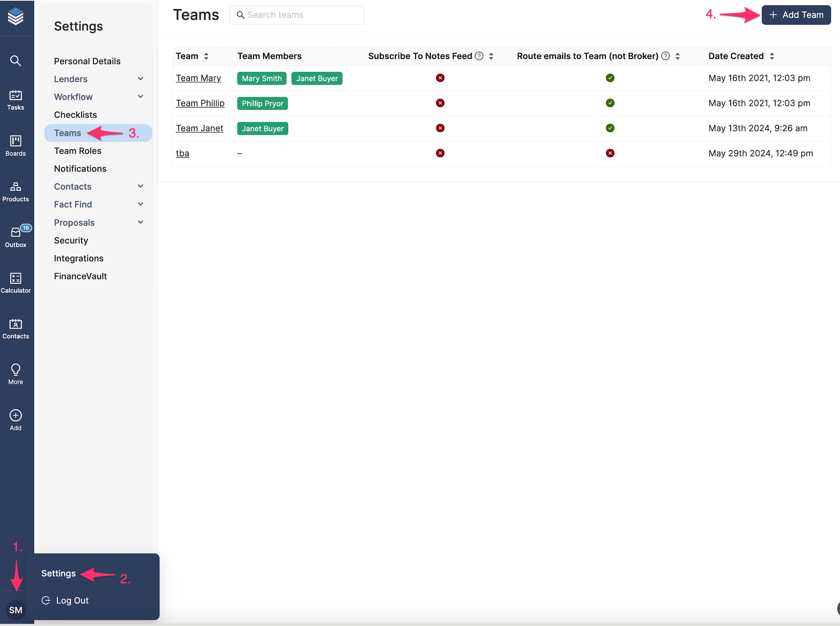Click help icon beside Subscribe To Notes Feed
This screenshot has height=626, width=840.
(x=479, y=56)
